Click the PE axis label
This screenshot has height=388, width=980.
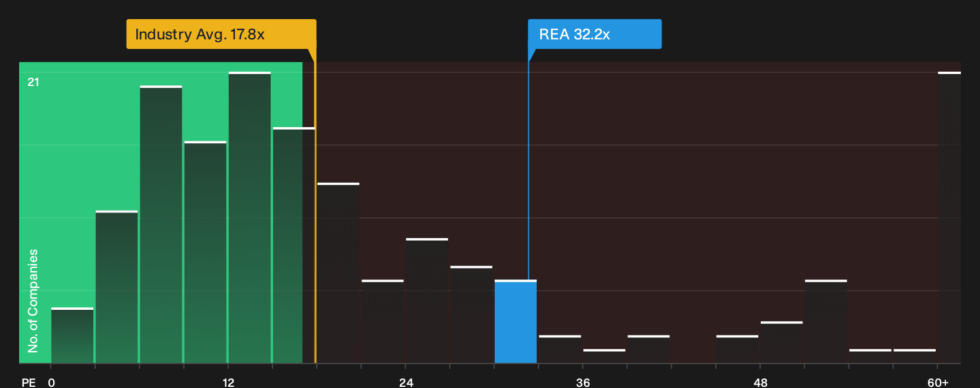point(29,382)
